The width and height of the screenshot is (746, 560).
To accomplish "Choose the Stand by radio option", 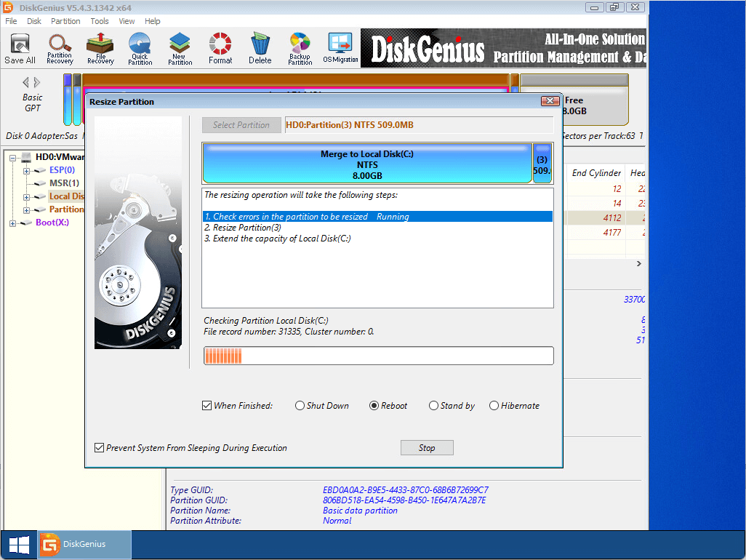I will tap(433, 406).
